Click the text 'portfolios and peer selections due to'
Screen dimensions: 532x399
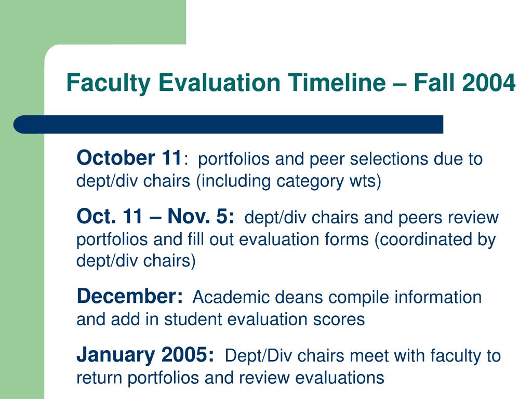(x=340, y=159)
